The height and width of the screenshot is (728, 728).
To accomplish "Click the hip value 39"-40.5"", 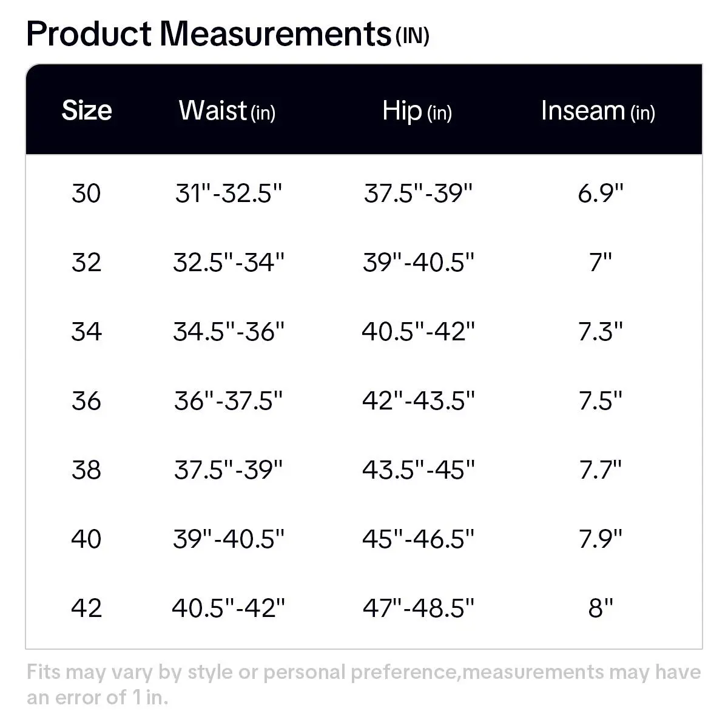I will point(418,263).
